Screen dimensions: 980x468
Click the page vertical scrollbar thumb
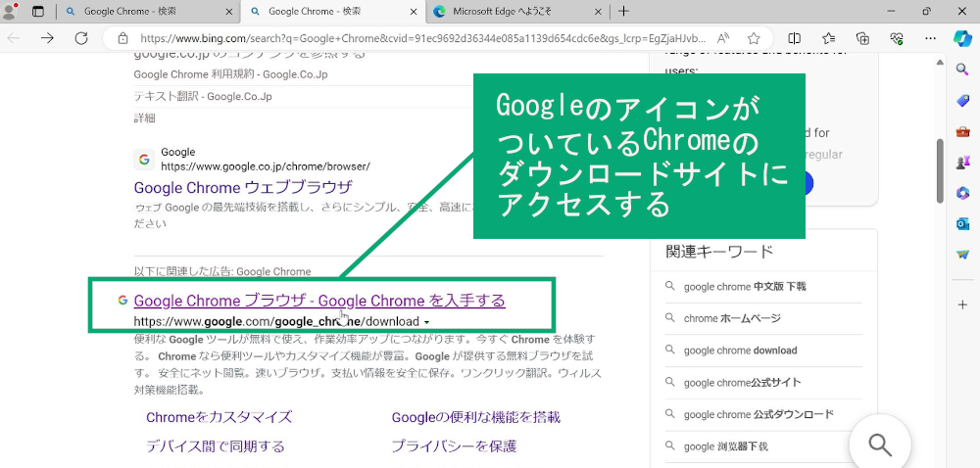pos(940,170)
